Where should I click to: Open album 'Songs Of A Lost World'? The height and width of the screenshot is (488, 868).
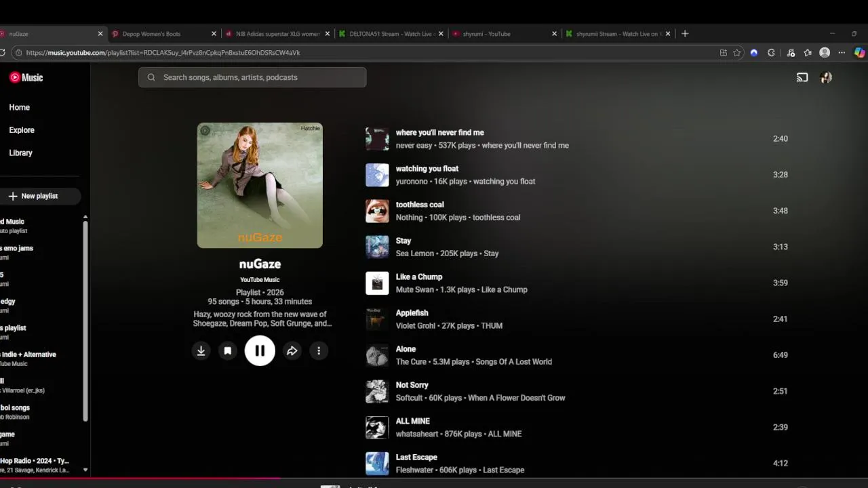(513, 362)
